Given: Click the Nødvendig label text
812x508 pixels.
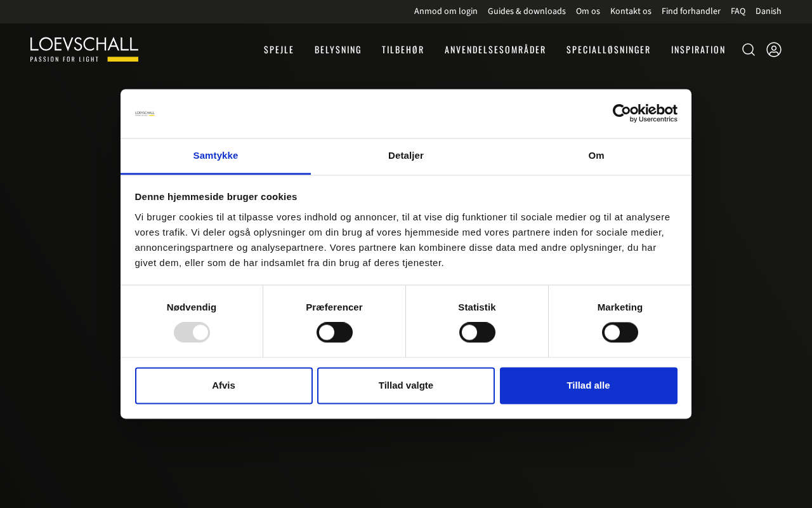Looking at the screenshot, I should (192, 307).
